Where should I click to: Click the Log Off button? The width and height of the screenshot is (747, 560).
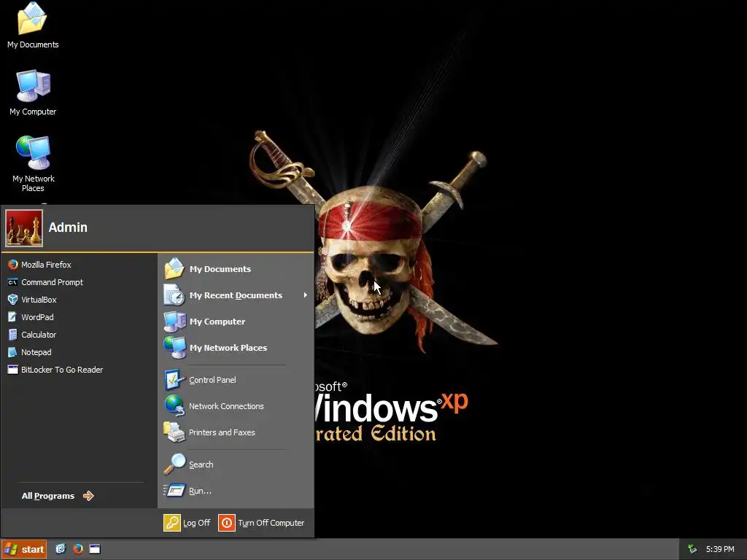(187, 523)
